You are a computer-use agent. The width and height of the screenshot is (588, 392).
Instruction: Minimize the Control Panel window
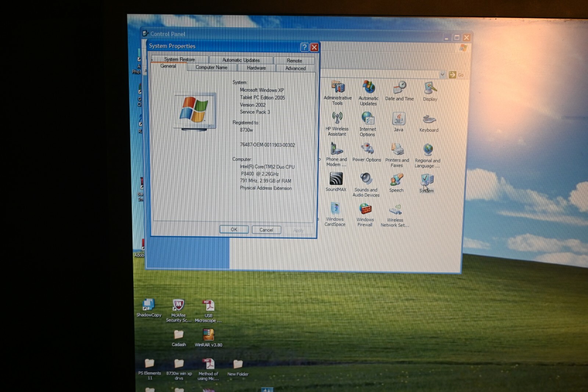click(x=447, y=38)
